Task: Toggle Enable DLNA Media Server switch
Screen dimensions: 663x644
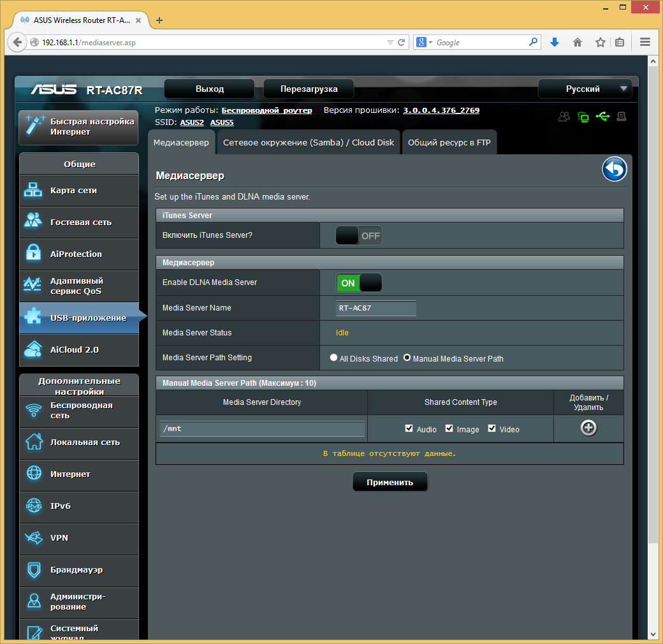Action: 358,283
